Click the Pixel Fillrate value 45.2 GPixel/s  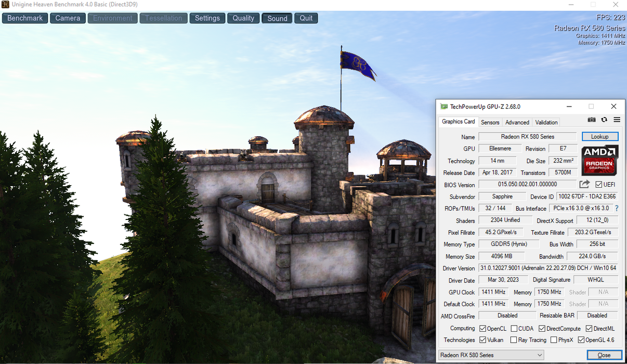pos(501,232)
